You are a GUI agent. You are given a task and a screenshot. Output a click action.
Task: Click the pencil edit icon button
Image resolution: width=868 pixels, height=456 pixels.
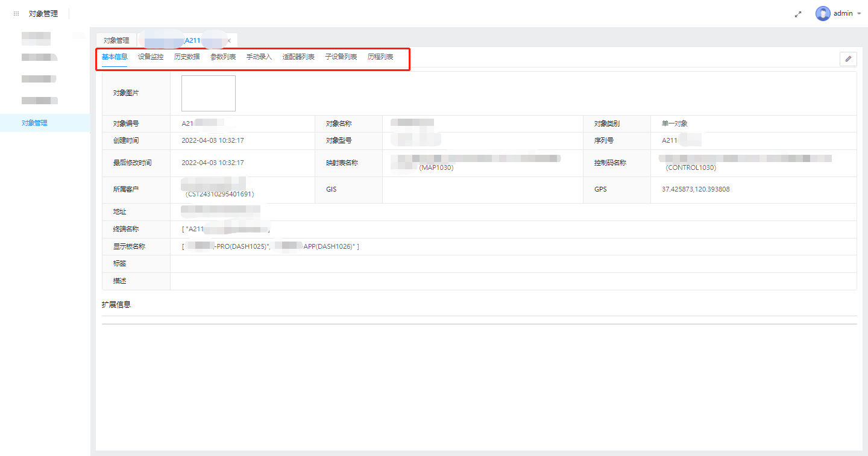coord(848,58)
